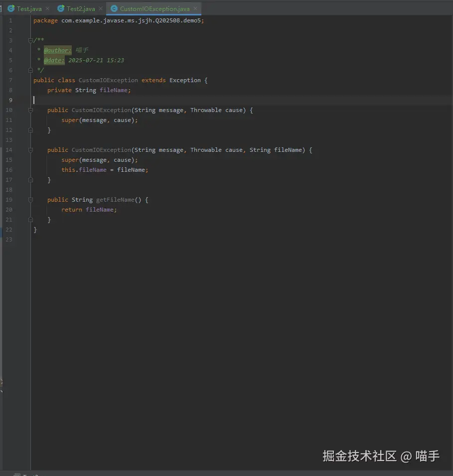Click the @author: tag in the Javadoc
This screenshot has width=453, height=476.
point(58,50)
